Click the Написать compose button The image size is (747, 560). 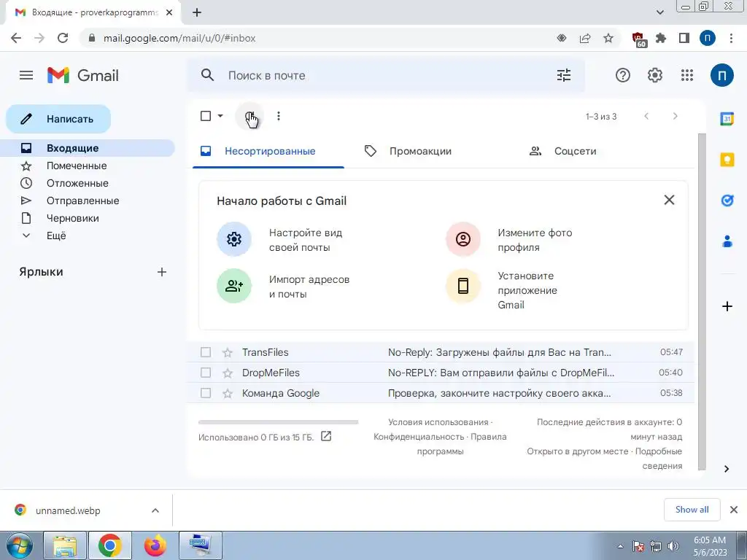58,119
